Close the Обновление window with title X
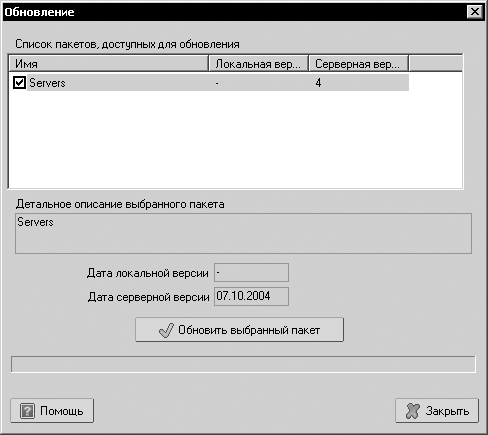 pyautogui.click(x=475, y=12)
